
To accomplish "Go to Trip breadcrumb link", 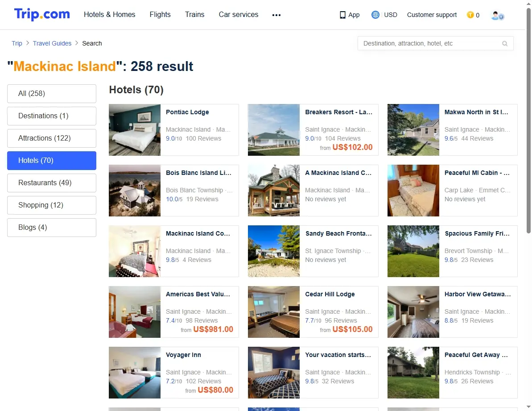I will pyautogui.click(x=17, y=43).
